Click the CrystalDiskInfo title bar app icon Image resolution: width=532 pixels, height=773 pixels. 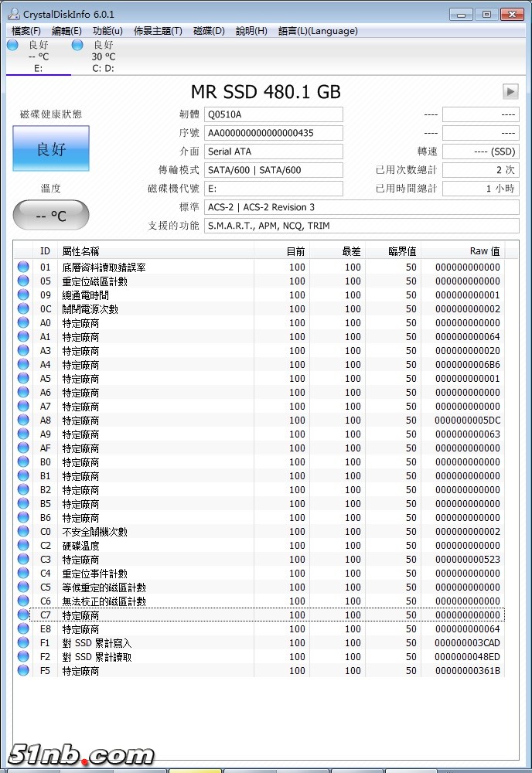tap(14, 14)
